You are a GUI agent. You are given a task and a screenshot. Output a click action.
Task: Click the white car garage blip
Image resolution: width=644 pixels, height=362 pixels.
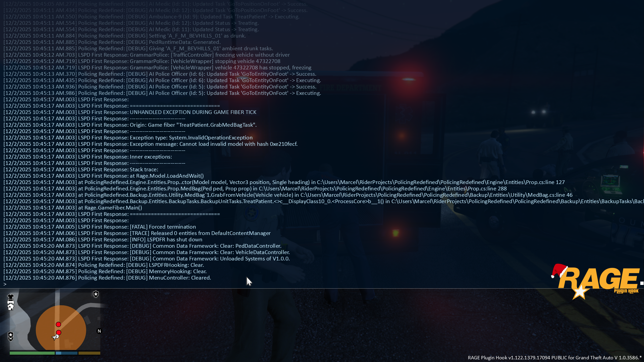(x=10, y=301)
